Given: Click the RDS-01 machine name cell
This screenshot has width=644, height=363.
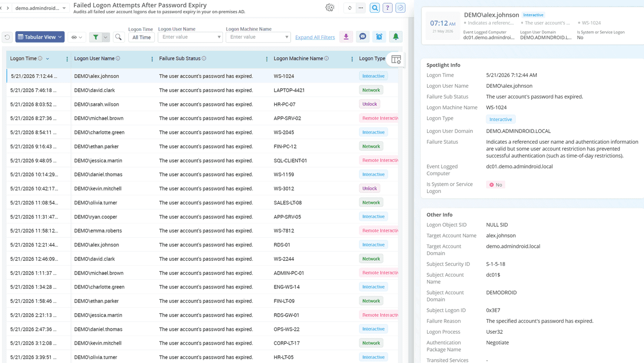Looking at the screenshot, I should tap(282, 245).
